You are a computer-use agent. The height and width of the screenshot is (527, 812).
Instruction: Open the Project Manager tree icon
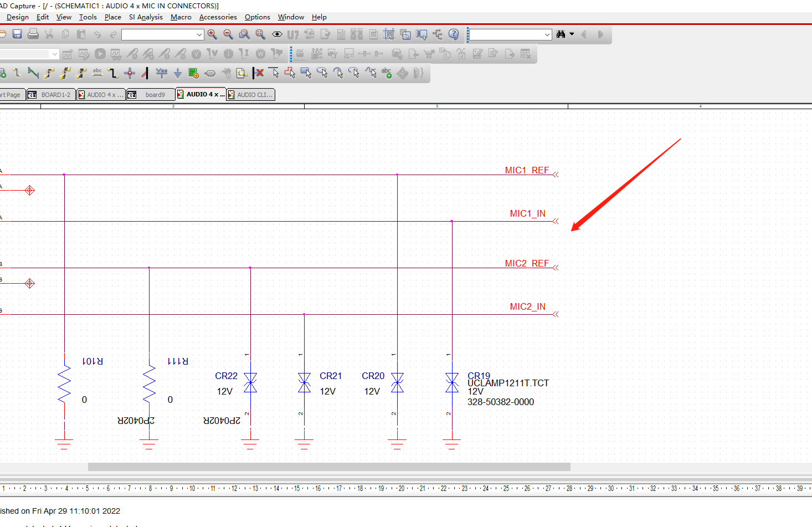(438, 34)
